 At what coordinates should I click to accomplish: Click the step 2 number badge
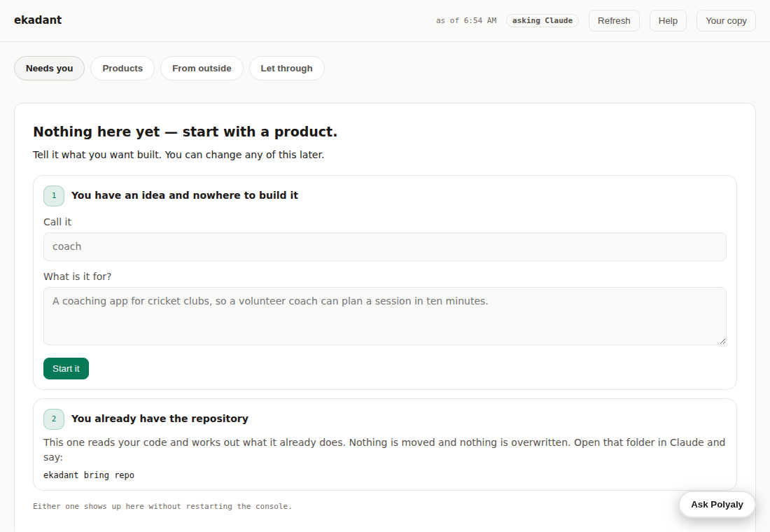(54, 419)
